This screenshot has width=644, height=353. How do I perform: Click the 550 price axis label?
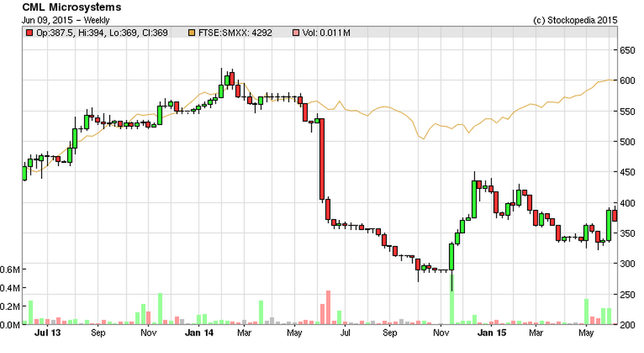coord(627,111)
